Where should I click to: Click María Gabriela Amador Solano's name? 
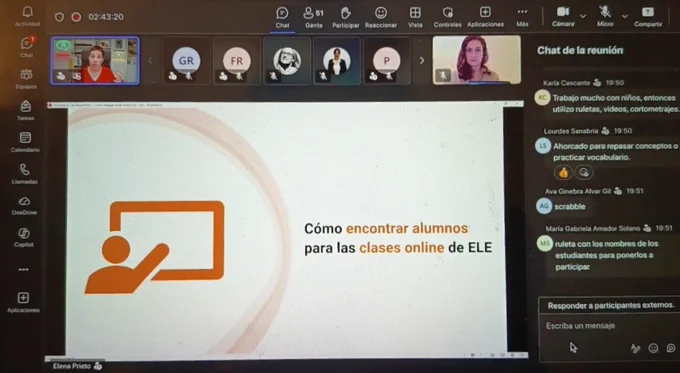[x=593, y=228]
